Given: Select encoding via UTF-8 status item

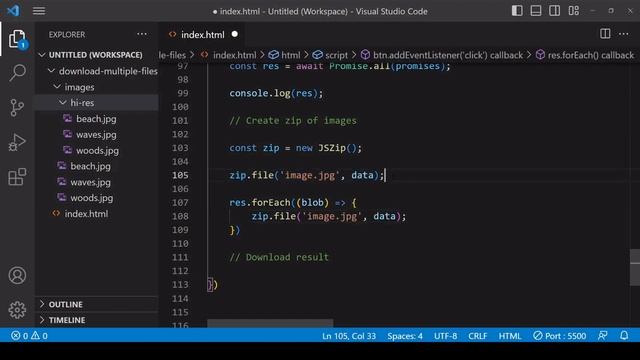Looking at the screenshot, I should [x=445, y=336].
